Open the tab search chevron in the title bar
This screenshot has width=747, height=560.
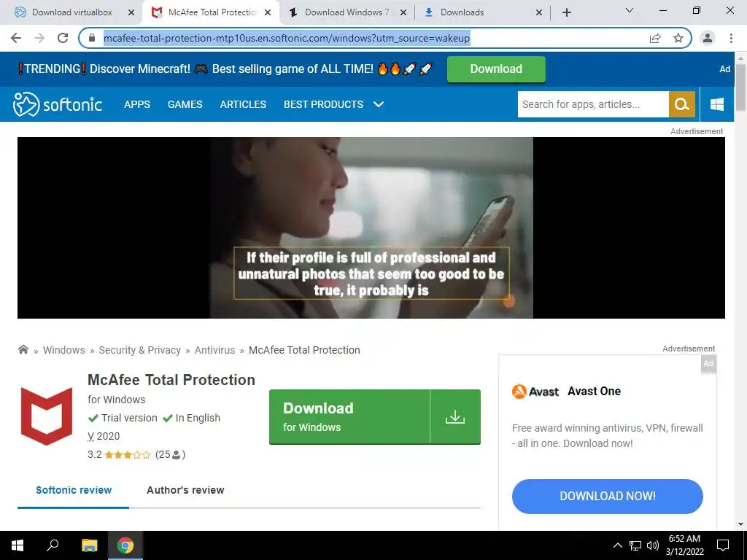(x=630, y=10)
